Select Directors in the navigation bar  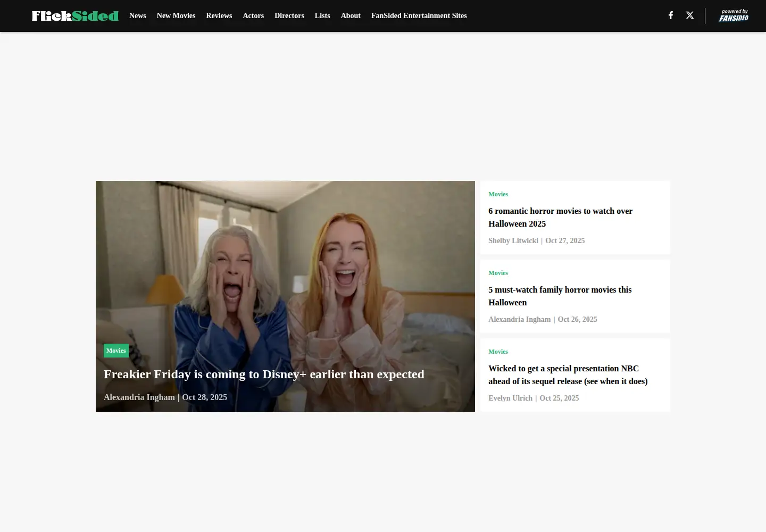(x=289, y=16)
